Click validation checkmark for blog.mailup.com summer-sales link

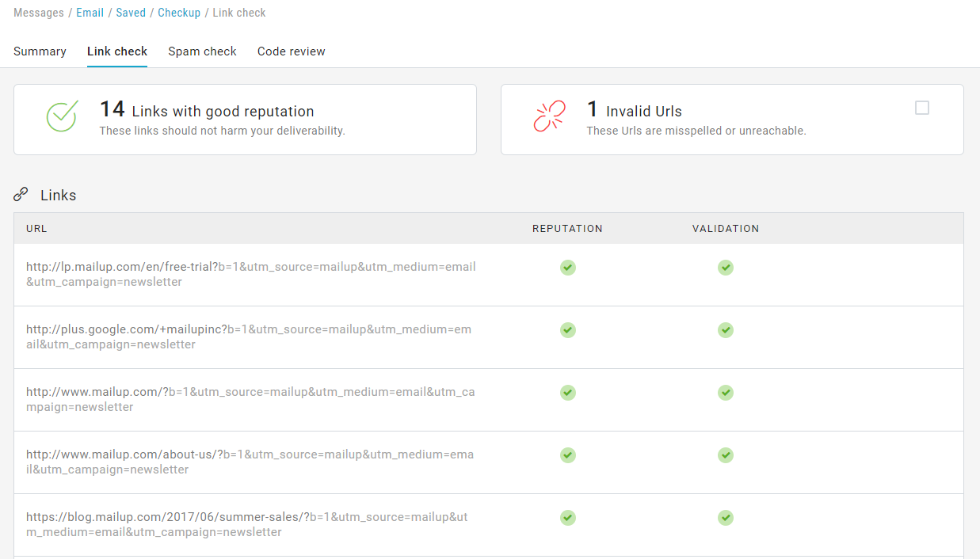click(x=725, y=518)
